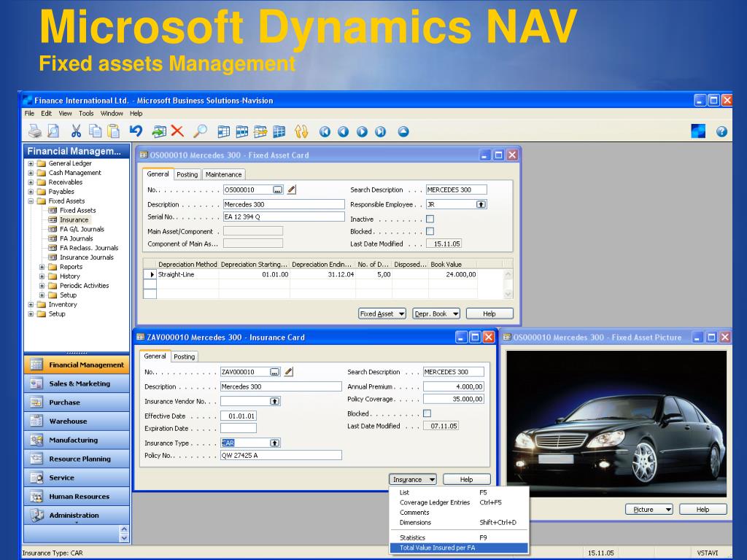Go to Next record arrow icon
The image size is (747, 560).
[x=362, y=131]
